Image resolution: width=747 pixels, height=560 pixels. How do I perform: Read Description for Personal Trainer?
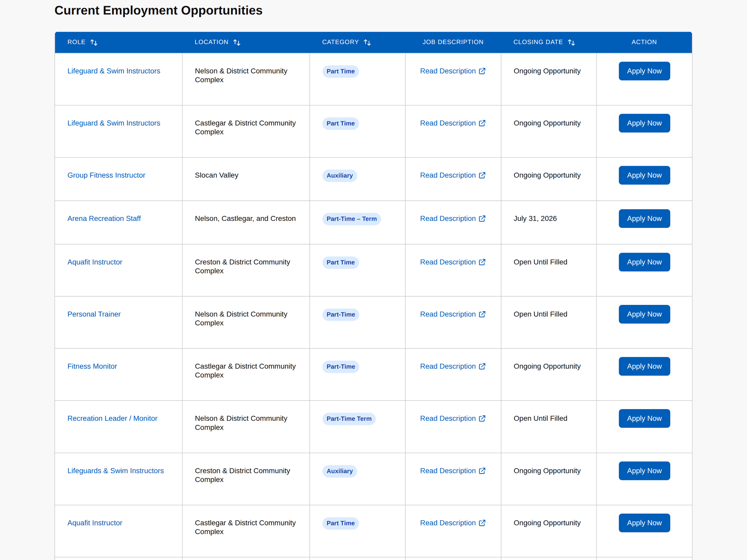[452, 314]
